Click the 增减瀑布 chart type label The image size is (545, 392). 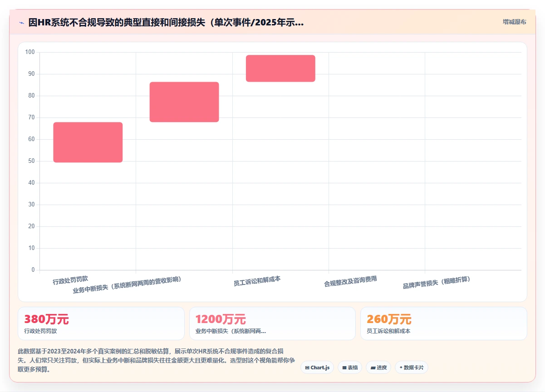(x=515, y=22)
